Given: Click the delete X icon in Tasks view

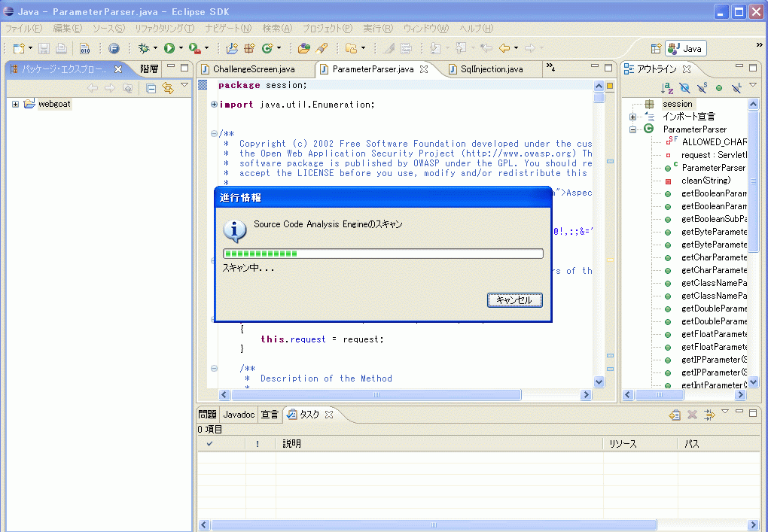Looking at the screenshot, I should 692,415.
